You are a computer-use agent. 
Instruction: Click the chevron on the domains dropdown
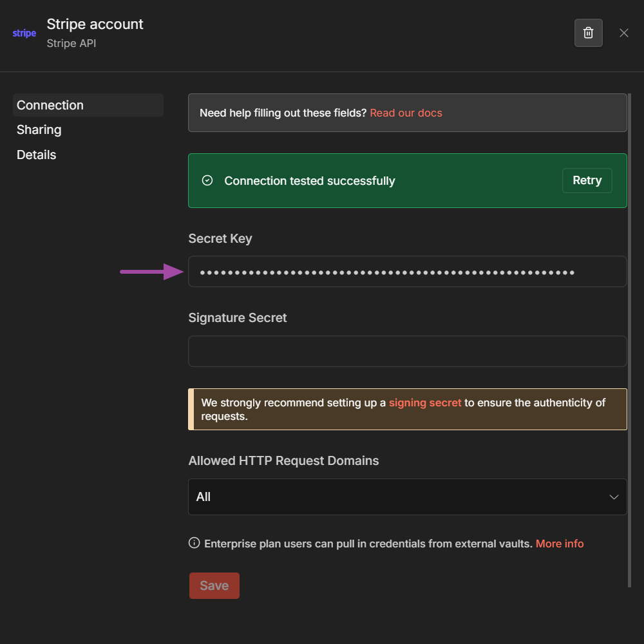[614, 497]
